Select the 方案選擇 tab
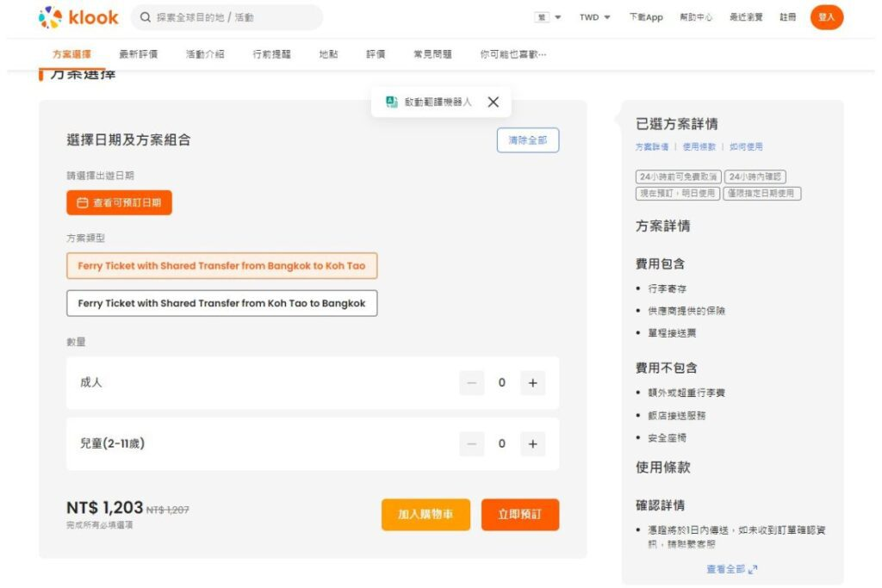Image resolution: width=882 pixels, height=588 pixels. click(x=71, y=54)
